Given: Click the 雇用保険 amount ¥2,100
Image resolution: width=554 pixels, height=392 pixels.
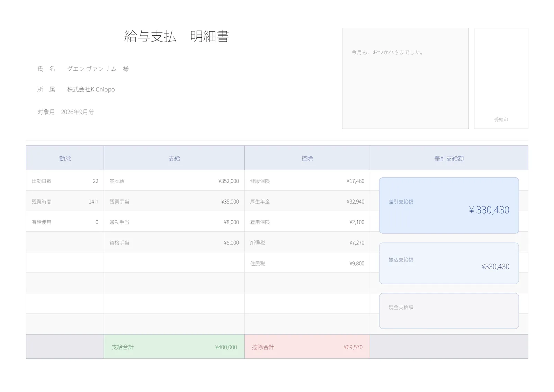Looking at the screenshot, I should pyautogui.click(x=357, y=222).
